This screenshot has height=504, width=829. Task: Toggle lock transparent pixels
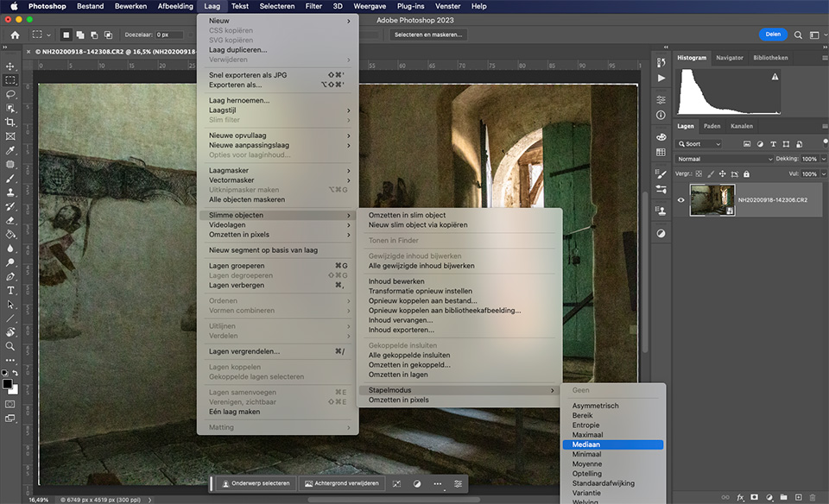pos(699,173)
